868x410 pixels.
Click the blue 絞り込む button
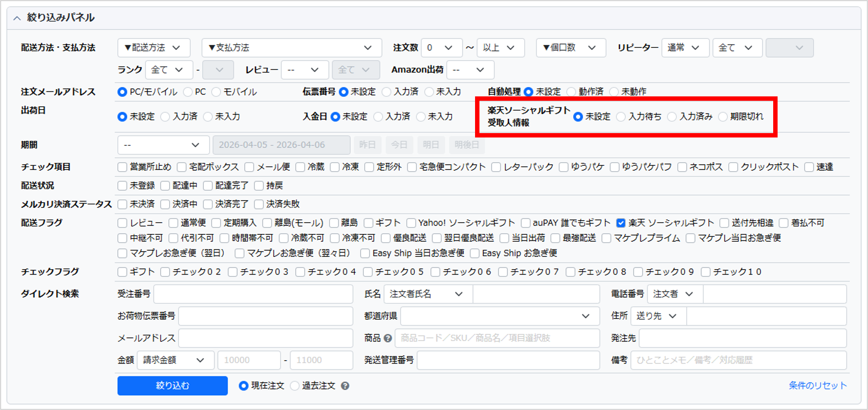click(172, 386)
